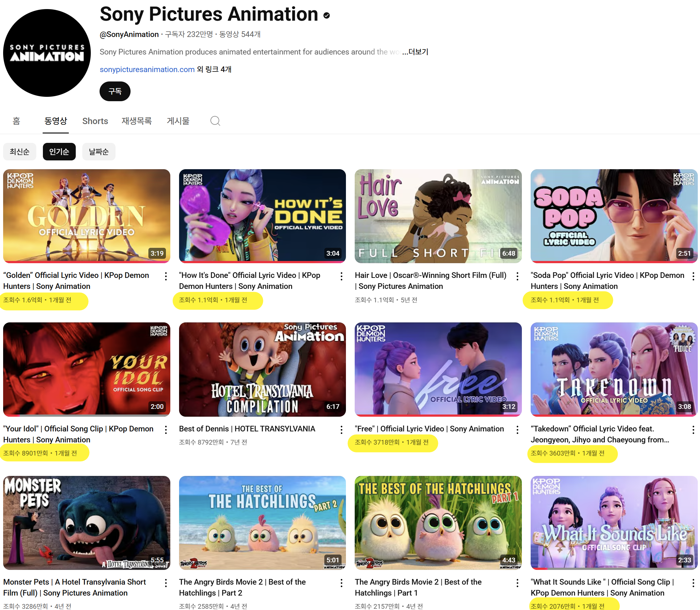Open more options for "What It Sounds Like" clip

pos(693,583)
